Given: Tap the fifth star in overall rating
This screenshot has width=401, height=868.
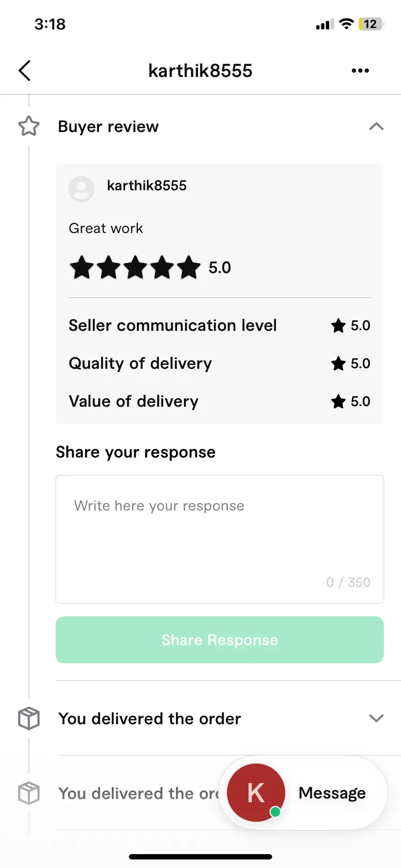Looking at the screenshot, I should click(189, 267).
